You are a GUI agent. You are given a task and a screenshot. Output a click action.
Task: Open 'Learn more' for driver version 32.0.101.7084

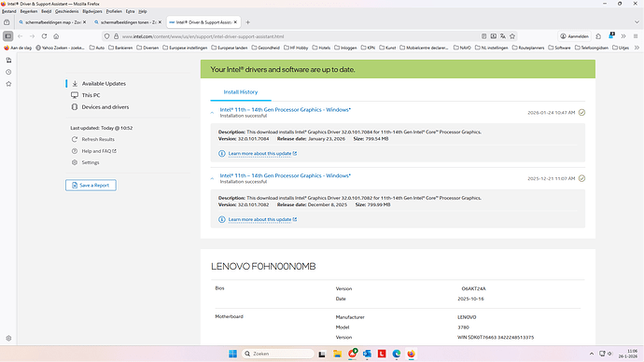click(x=262, y=154)
